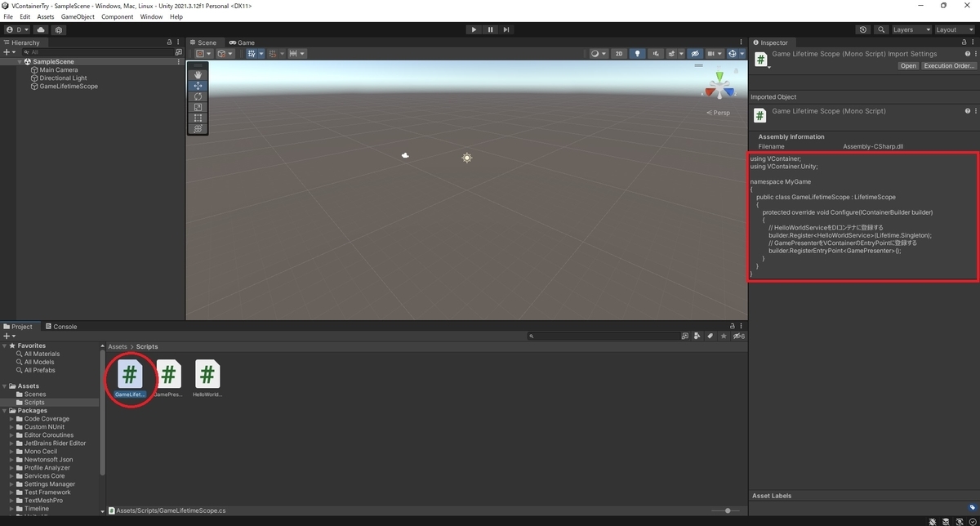Select the Move tool in Scene overlay
Image resolution: width=980 pixels, height=526 pixels.
(x=198, y=86)
